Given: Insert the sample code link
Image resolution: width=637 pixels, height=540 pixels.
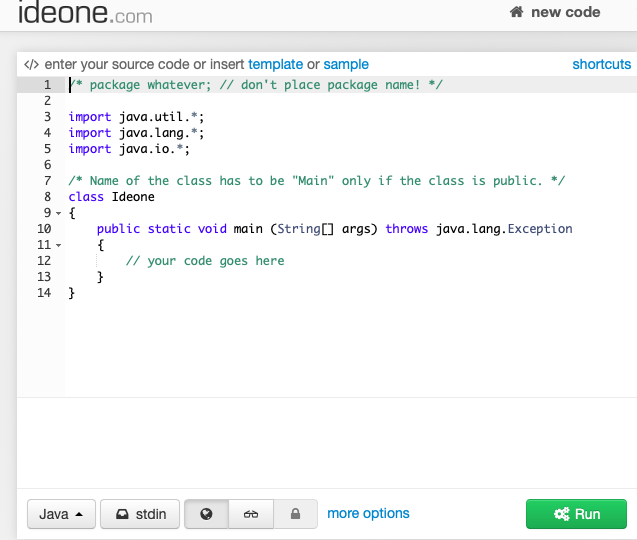Looking at the screenshot, I should (346, 64).
